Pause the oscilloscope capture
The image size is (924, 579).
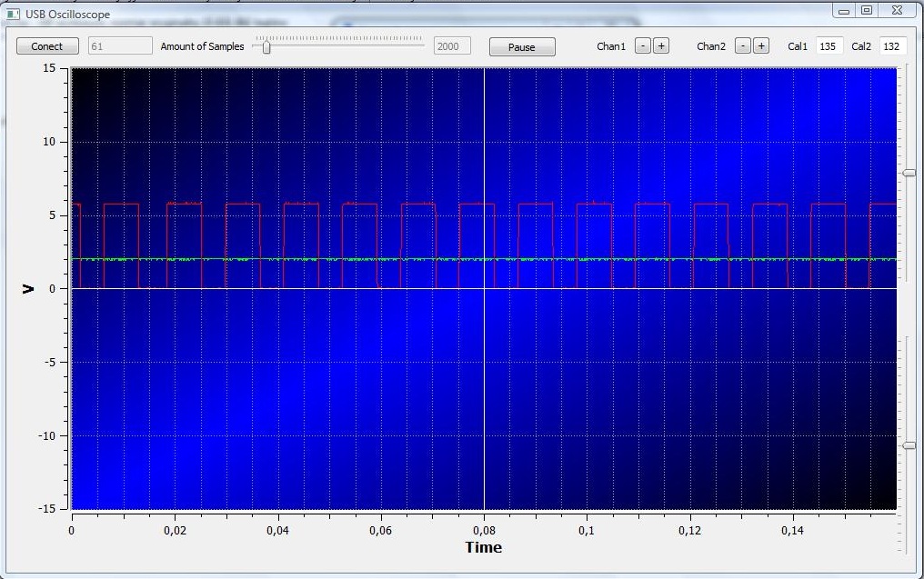tap(522, 47)
